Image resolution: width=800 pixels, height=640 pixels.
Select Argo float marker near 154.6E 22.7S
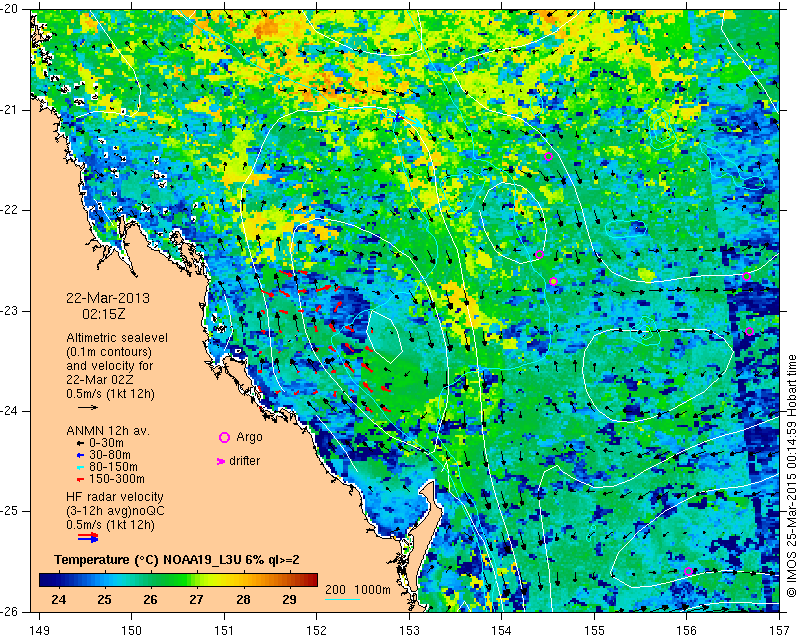click(x=553, y=281)
